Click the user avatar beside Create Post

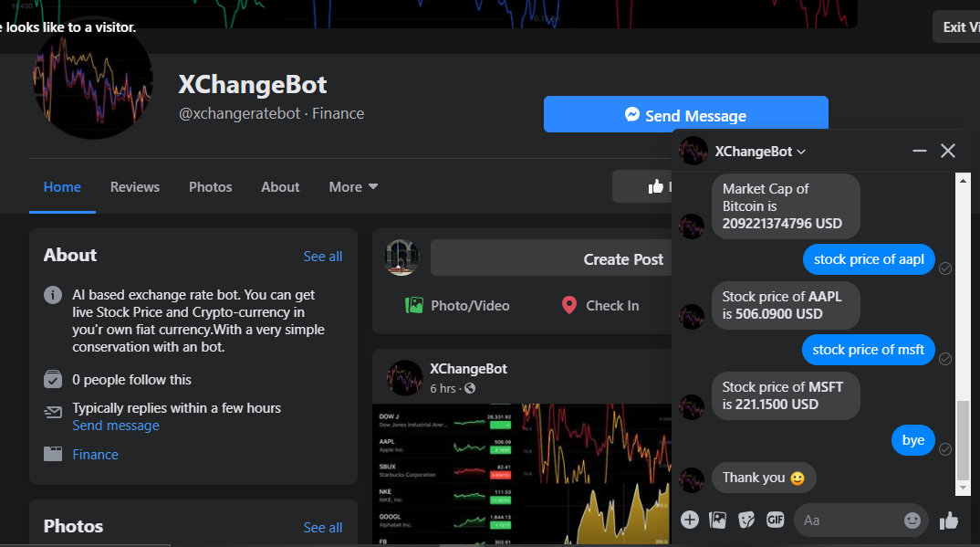[401, 258]
